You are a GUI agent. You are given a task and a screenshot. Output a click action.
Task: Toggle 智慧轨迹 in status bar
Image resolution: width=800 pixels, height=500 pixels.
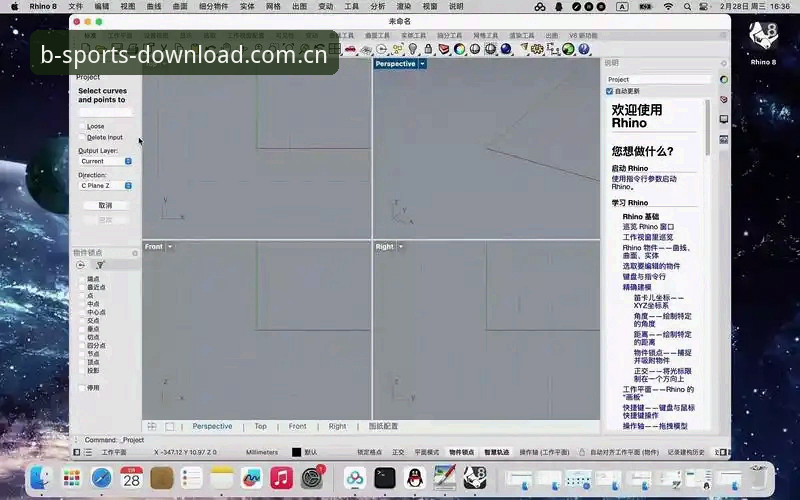click(496, 452)
